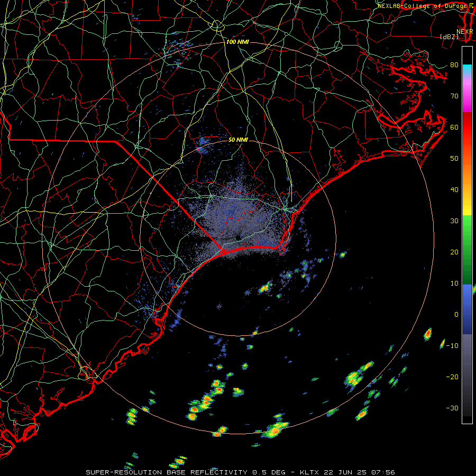
Task: Click the KLTX 22 JUN 25 07:56 timestamp
Action: coord(347,472)
